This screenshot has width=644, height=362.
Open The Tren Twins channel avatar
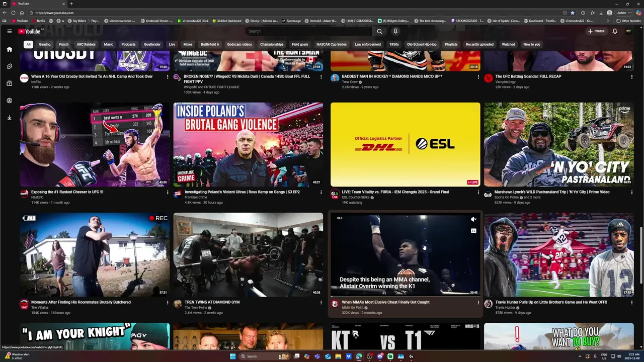[x=177, y=304]
